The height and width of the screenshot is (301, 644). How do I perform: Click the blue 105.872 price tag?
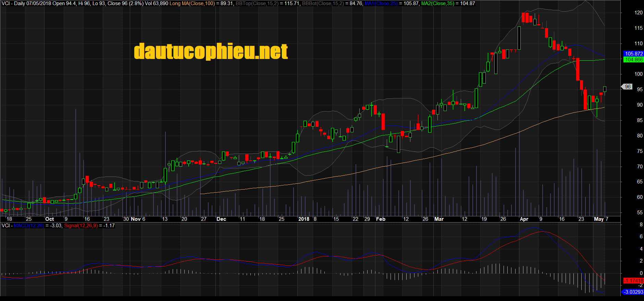633,54
